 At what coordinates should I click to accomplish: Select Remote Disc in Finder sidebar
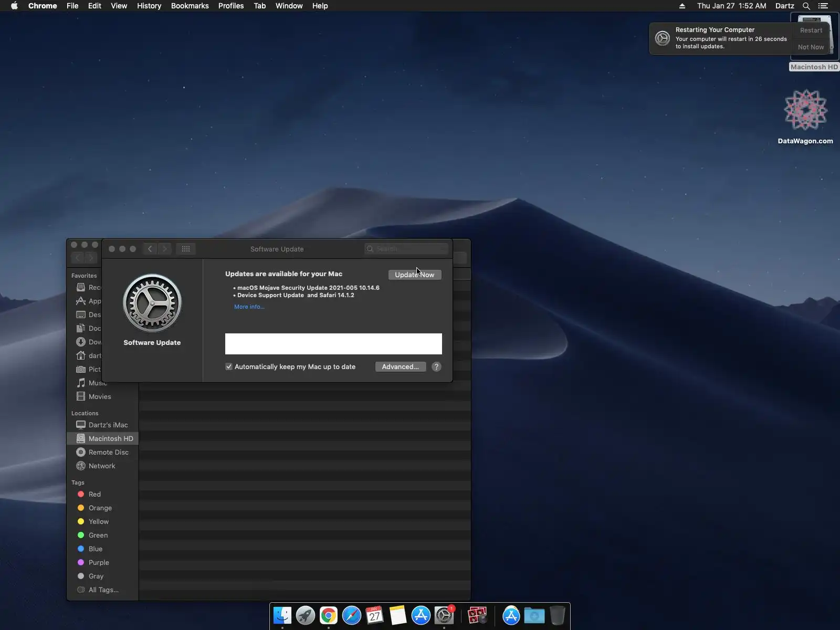[102, 452]
